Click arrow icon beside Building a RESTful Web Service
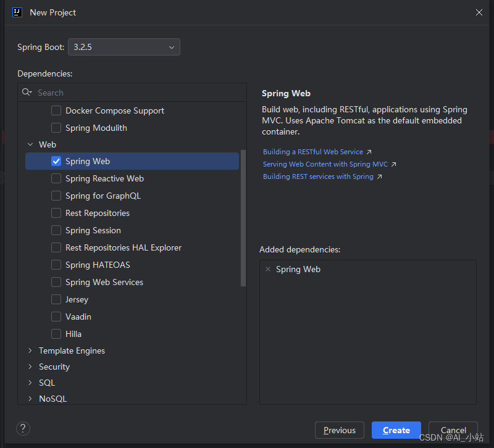Viewport: 494px width, 448px height. [369, 152]
